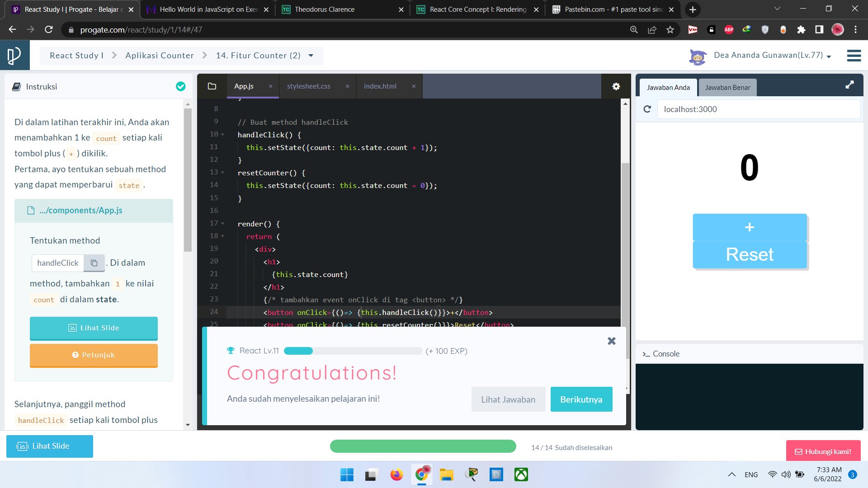Image resolution: width=868 pixels, height=488 pixels.
Task: Open the code editor settings gear
Action: tap(616, 86)
